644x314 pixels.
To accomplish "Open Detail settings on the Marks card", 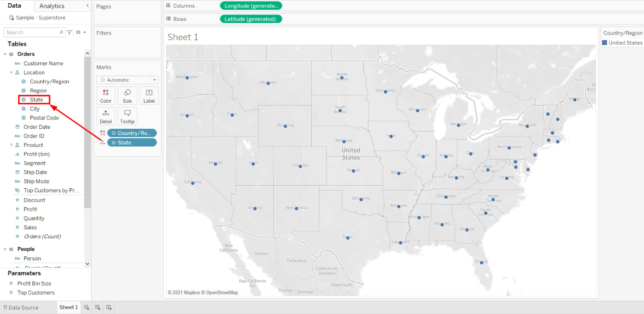I will tap(106, 116).
